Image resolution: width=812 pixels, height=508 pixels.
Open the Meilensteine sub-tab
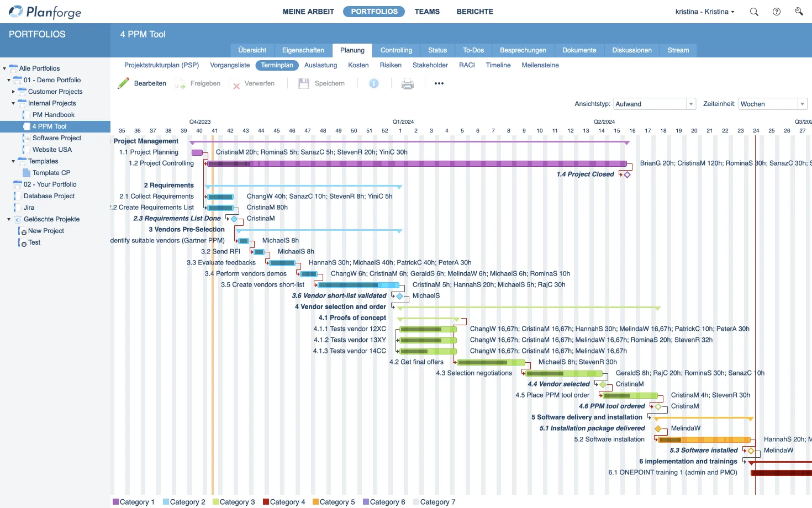pos(540,65)
